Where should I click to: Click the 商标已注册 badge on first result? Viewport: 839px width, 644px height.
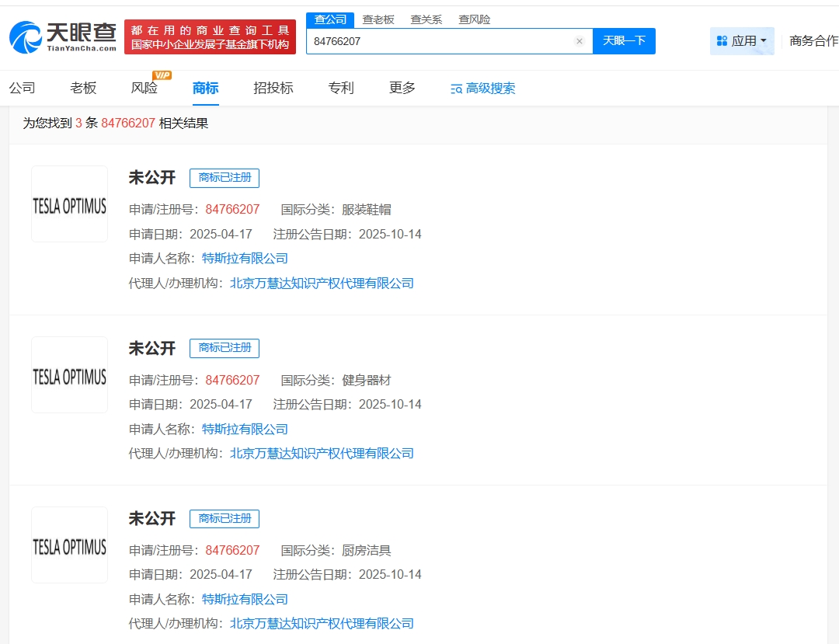[x=225, y=178]
